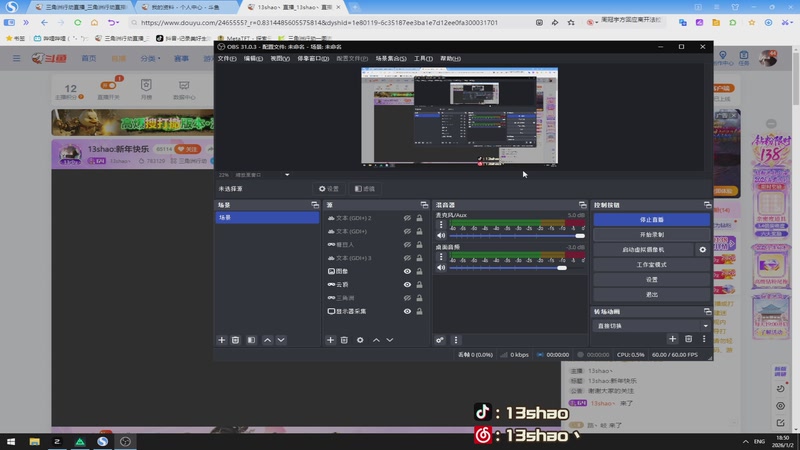The width and height of the screenshot is (800, 450).
Task: Move source down in Sources panel
Action: click(390, 340)
